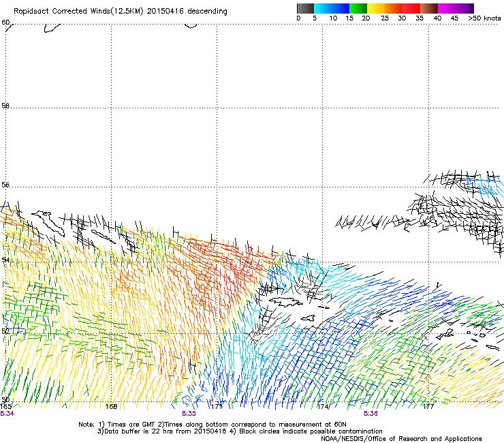Screen dimensions: 504x443
Task: Click the latitude label '54'
Action: (x=5, y=260)
